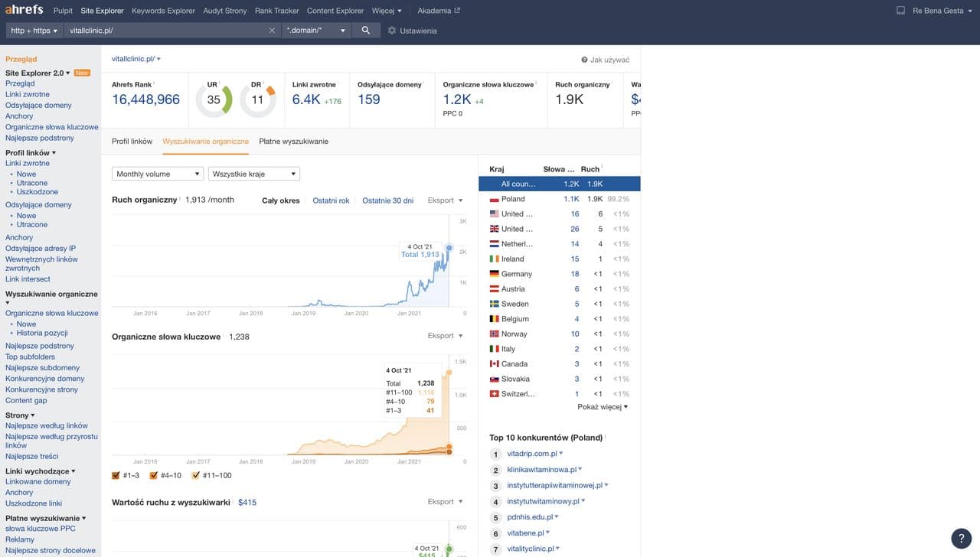This screenshot has width=980, height=557.
Task: Click the United Kingdom flag icon
Action: tap(494, 229)
